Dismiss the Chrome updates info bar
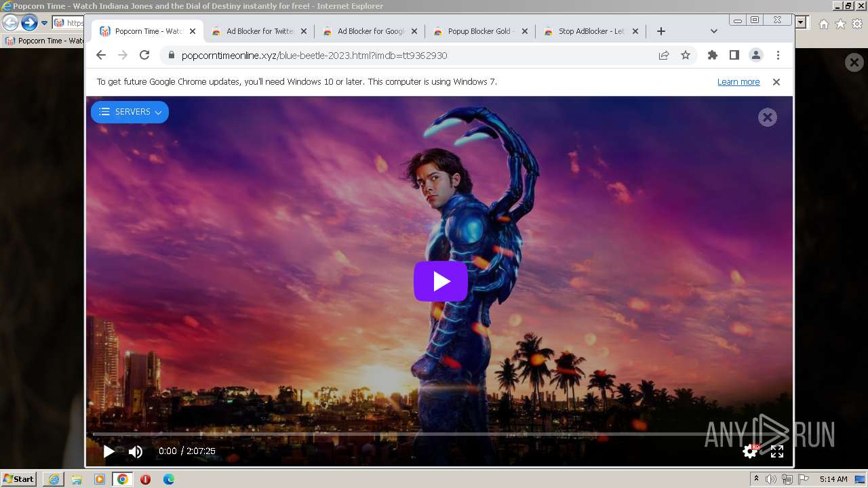The image size is (868, 488). click(776, 81)
